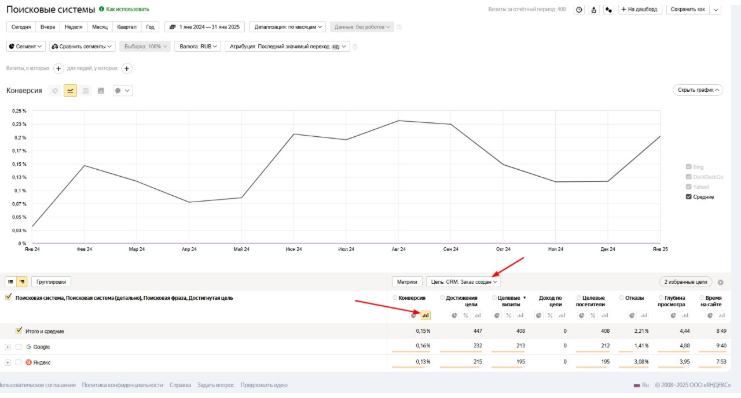Click info icon beside Атрибуция dropdown
The image size is (741, 398).
click(355, 46)
